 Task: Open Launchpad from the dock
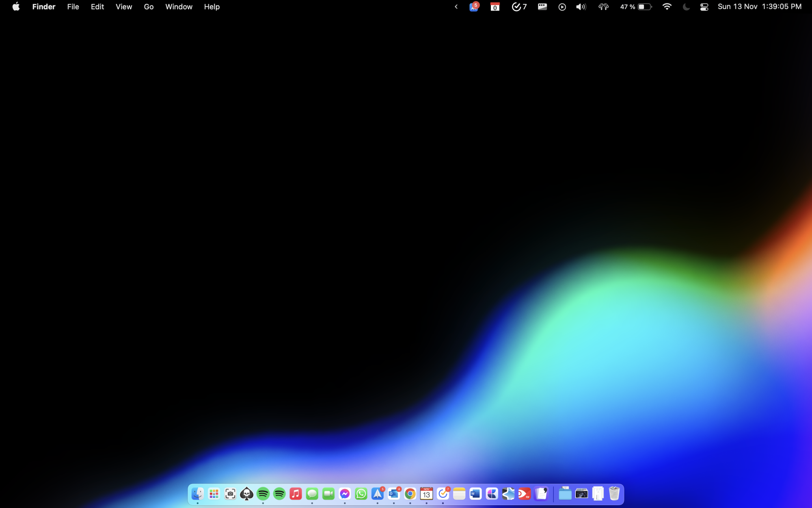pos(214,494)
